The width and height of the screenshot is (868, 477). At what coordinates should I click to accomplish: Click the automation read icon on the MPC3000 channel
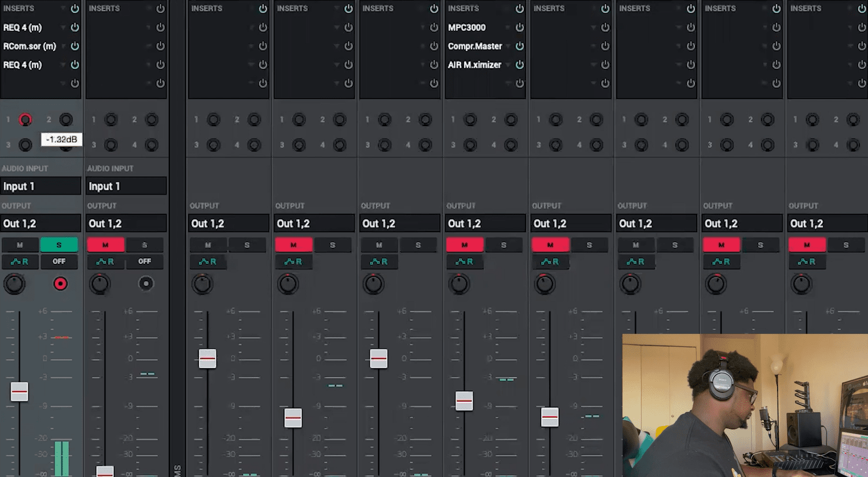pyautogui.click(x=465, y=262)
